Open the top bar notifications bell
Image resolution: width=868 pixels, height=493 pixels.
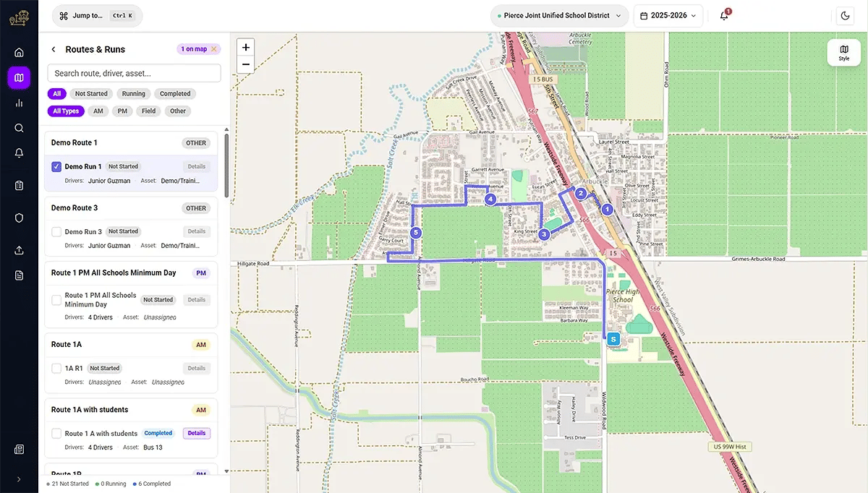tap(724, 16)
